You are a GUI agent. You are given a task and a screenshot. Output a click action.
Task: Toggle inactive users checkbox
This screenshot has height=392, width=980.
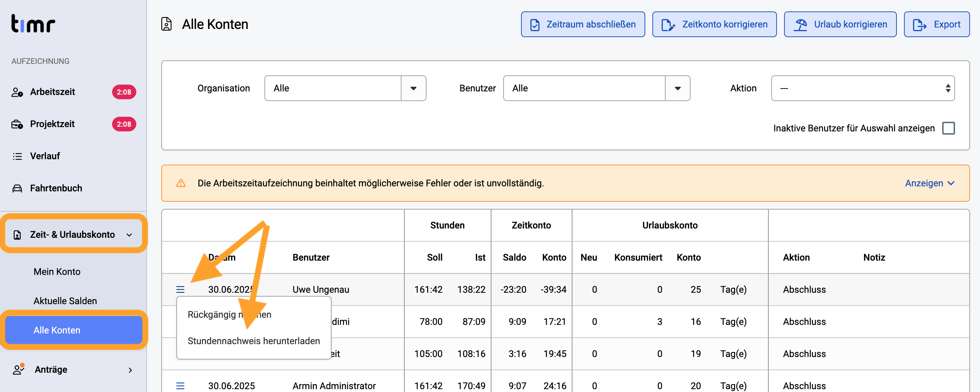(949, 128)
